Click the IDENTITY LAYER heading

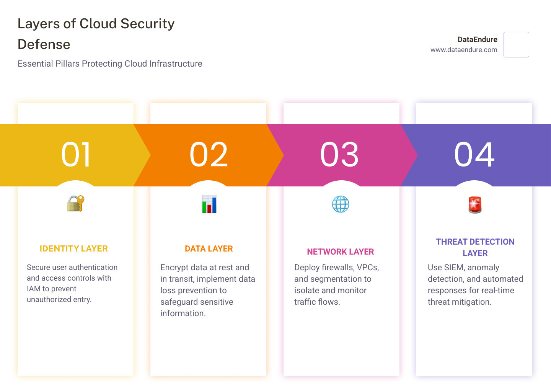[x=74, y=249]
